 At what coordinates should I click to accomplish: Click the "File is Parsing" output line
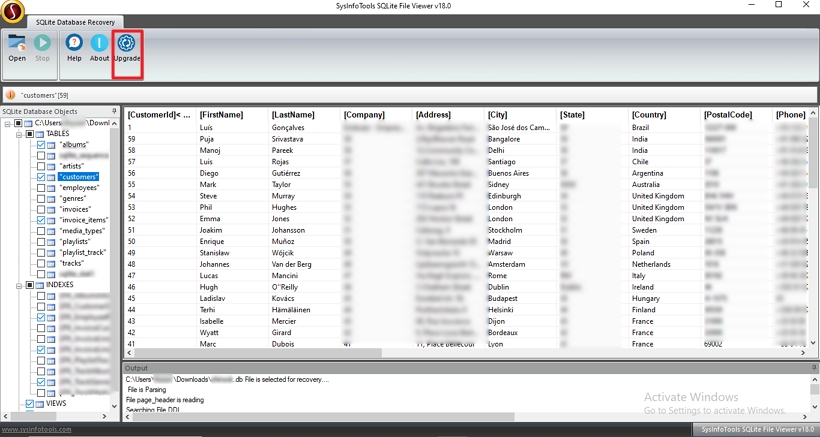146,390
